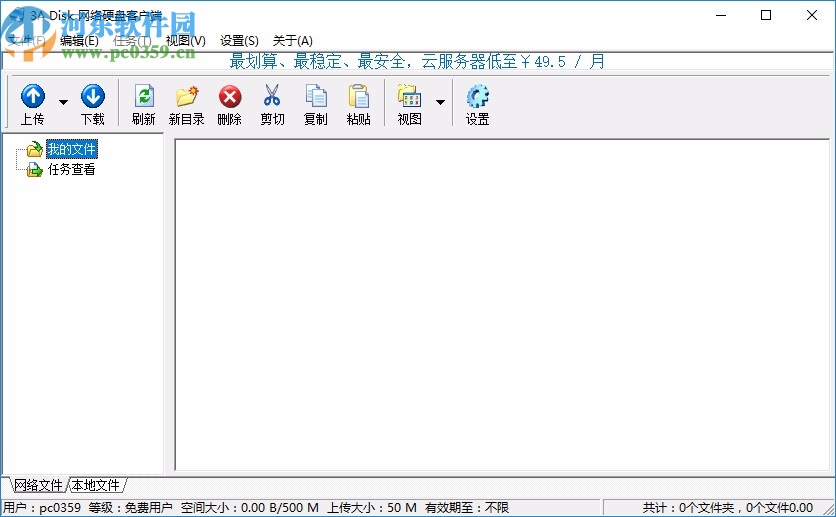The width and height of the screenshot is (836, 517).
Task: Select 任务查看 in the tree
Action: click(71, 169)
